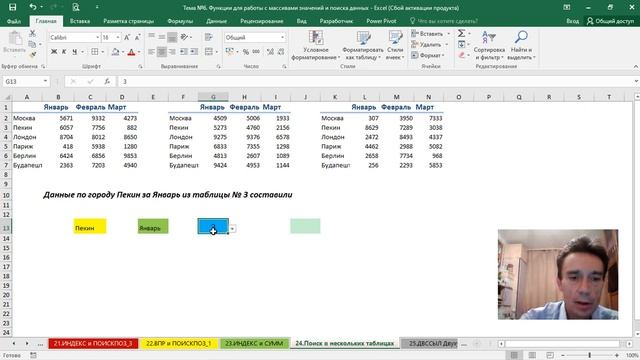Toggle align text left
The height and width of the screenshot is (360, 640).
click(x=151, y=52)
